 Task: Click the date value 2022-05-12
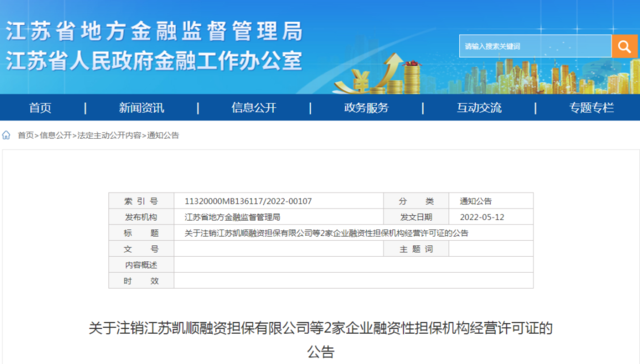[482, 217]
